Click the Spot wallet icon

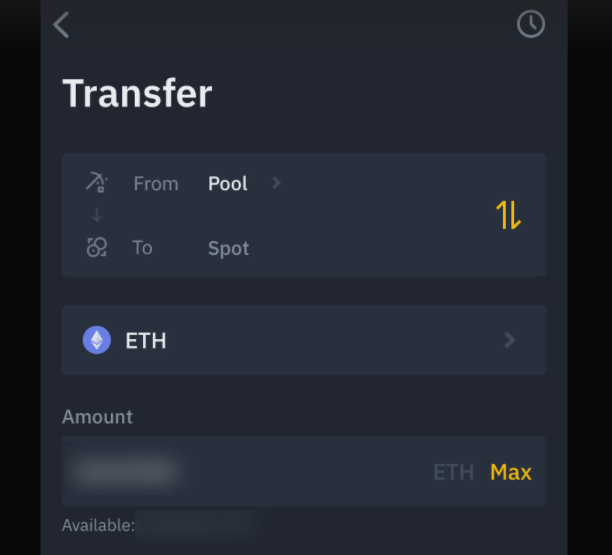[x=96, y=247]
